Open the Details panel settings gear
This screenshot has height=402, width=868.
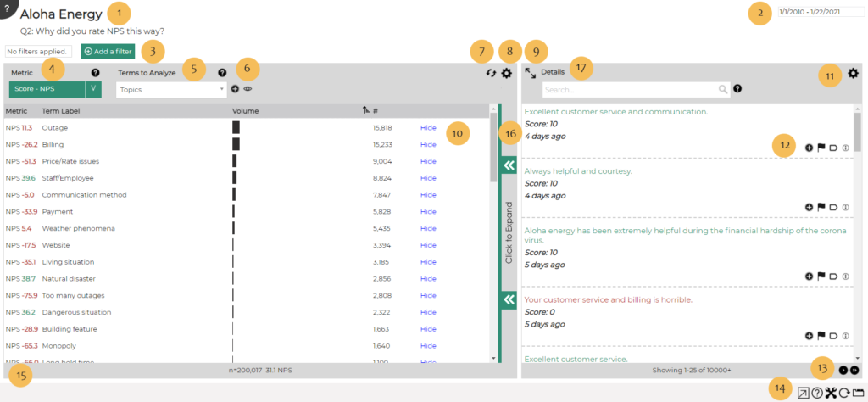[853, 74]
